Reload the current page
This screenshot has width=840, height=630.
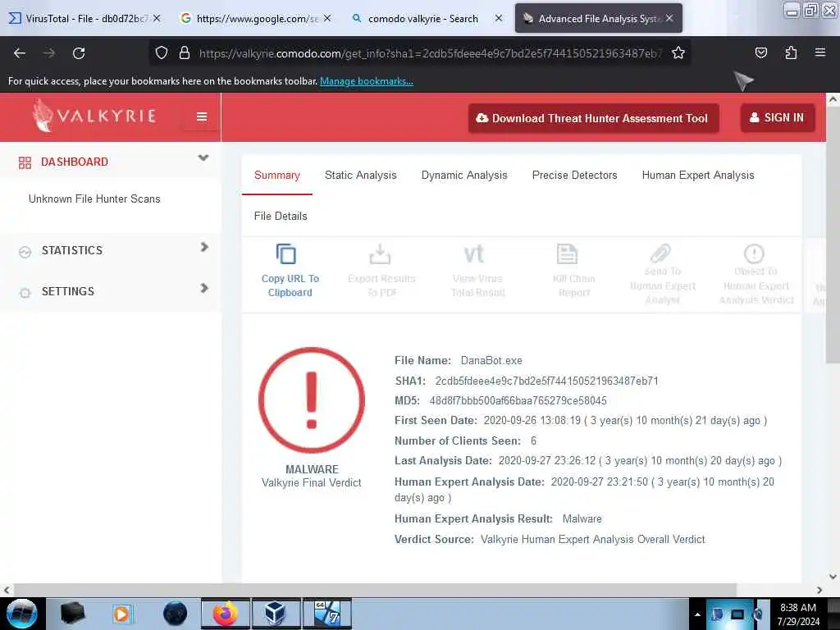click(x=79, y=53)
